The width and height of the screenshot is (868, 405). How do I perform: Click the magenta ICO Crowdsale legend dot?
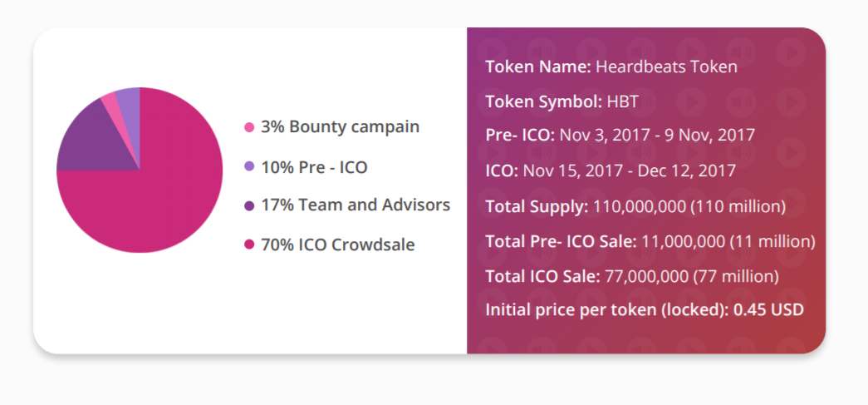[x=249, y=244]
